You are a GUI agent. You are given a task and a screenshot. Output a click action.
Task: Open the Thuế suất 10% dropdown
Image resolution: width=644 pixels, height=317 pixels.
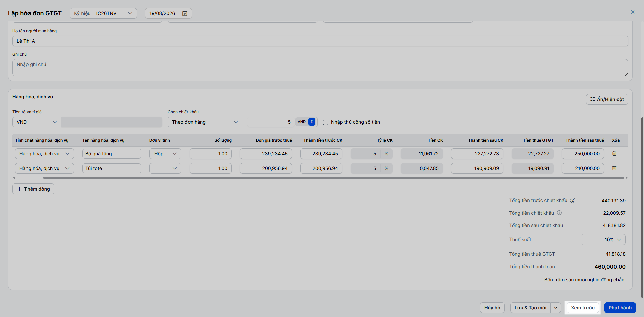click(603, 240)
